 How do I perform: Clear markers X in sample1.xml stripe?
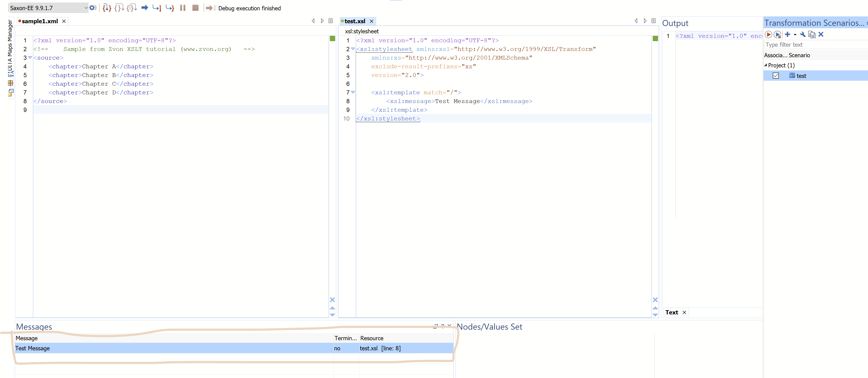point(332,300)
